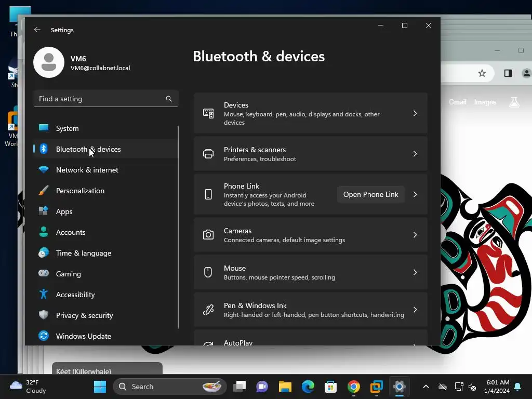This screenshot has width=532, height=399.
Task: Switch to Google Chrome in the taskbar
Action: pos(353,387)
